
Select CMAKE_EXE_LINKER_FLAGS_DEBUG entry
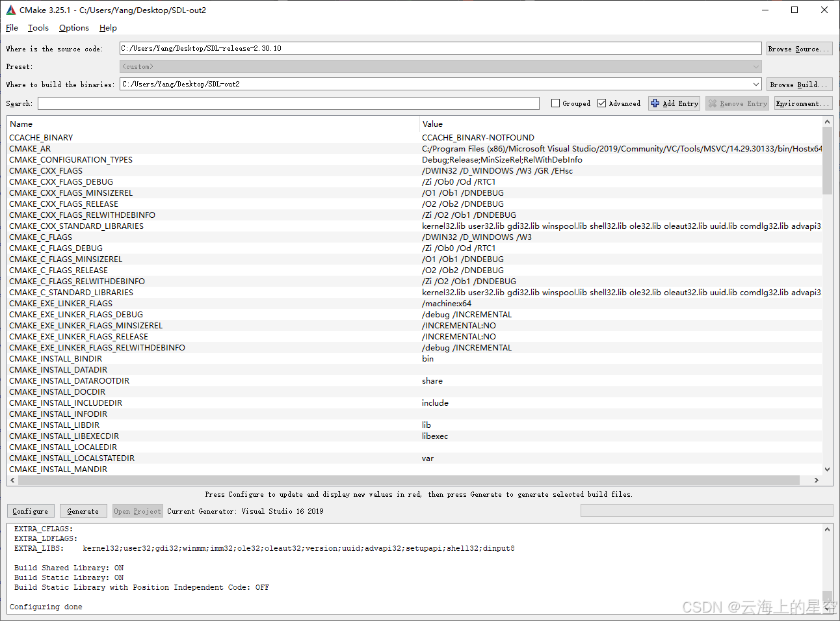point(76,314)
